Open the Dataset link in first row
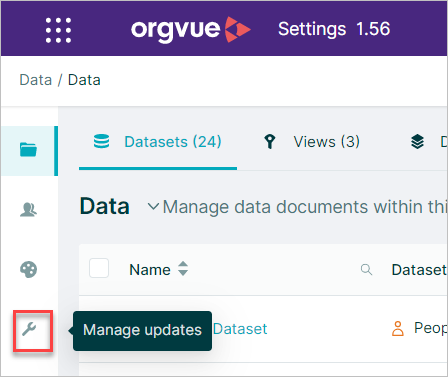Viewport: 448px width, 377px height. [x=240, y=329]
